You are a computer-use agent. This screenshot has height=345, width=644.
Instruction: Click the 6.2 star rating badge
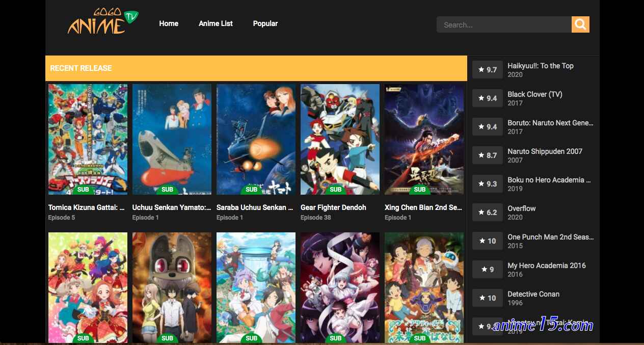[x=488, y=213]
